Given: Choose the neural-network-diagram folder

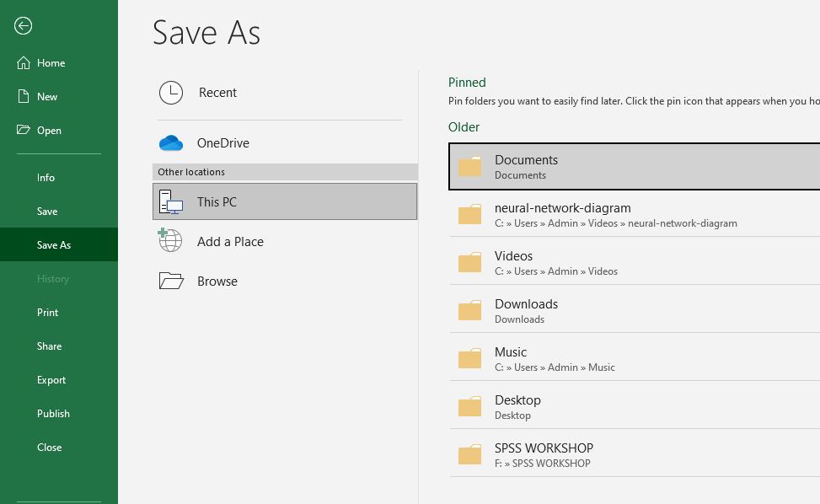Looking at the screenshot, I should tap(562, 215).
